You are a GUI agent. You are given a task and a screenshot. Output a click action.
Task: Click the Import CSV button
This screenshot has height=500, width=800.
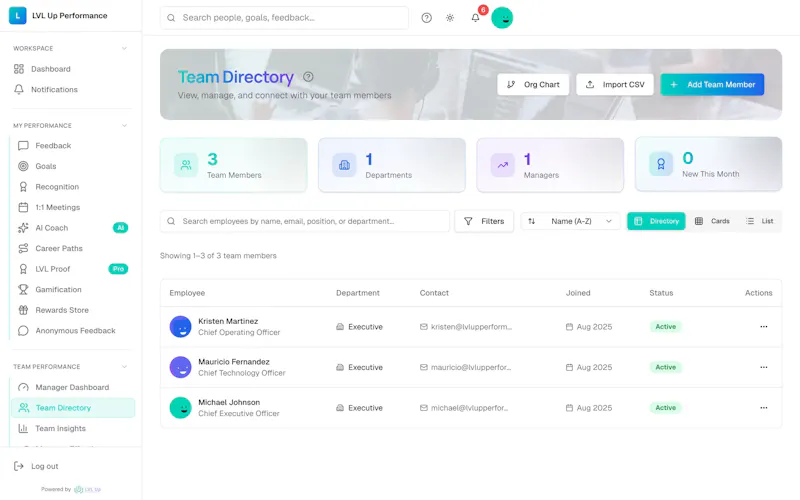pos(615,85)
